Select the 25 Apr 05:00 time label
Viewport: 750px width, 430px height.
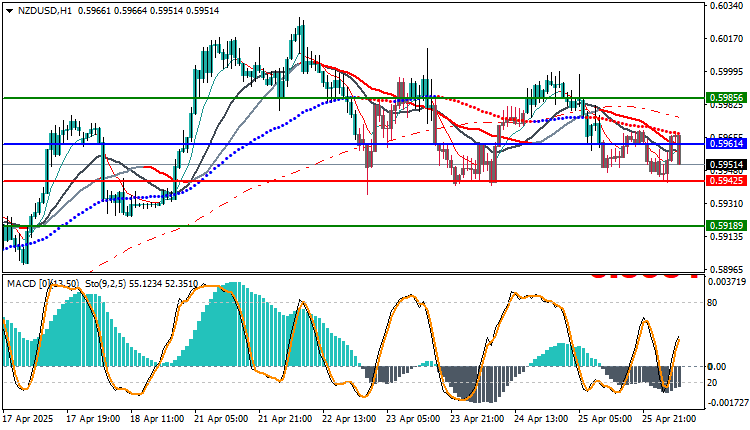point(606,419)
